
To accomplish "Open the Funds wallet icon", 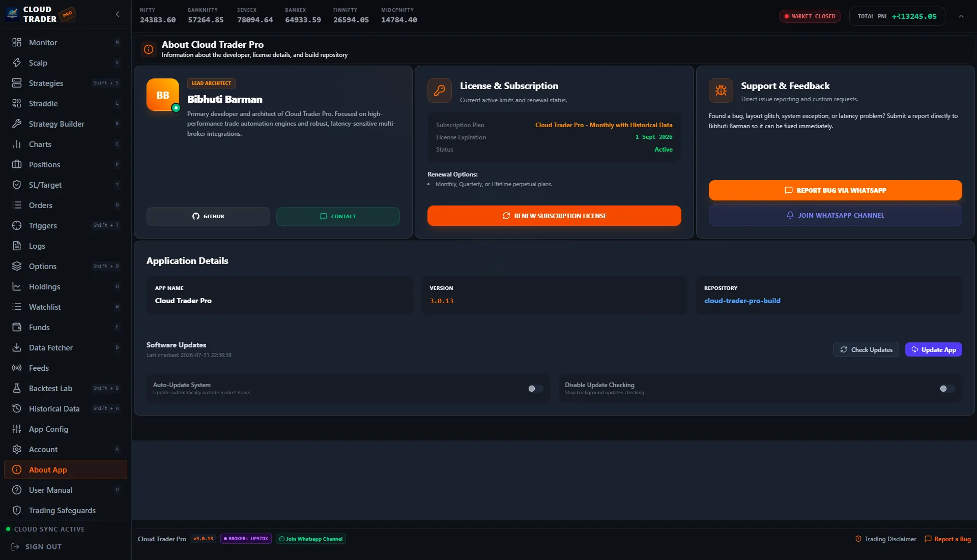I will 17,327.
